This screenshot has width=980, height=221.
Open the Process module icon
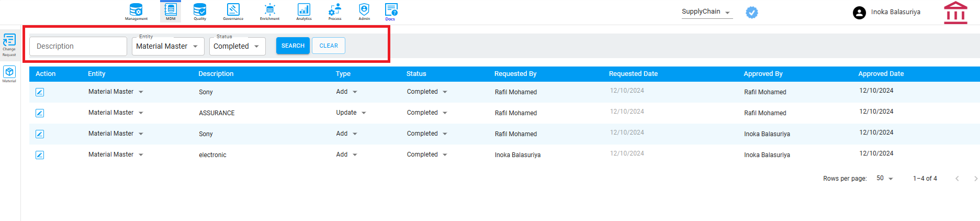[335, 12]
